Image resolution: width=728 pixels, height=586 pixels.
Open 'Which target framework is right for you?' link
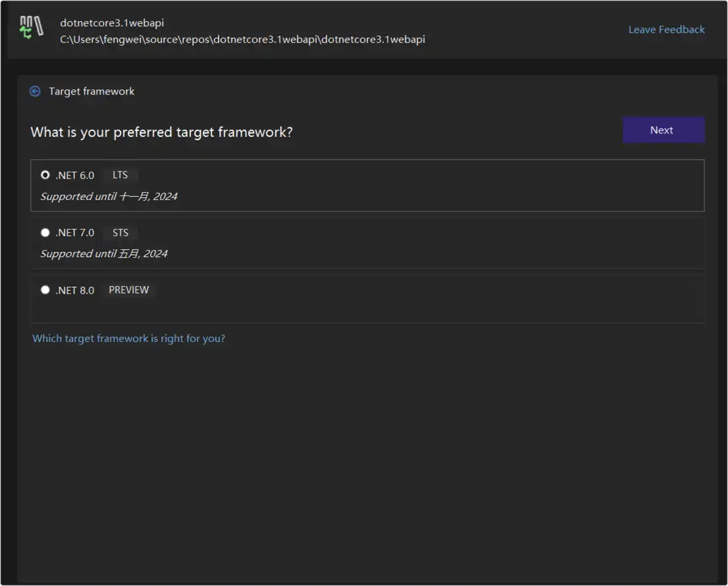click(x=129, y=339)
